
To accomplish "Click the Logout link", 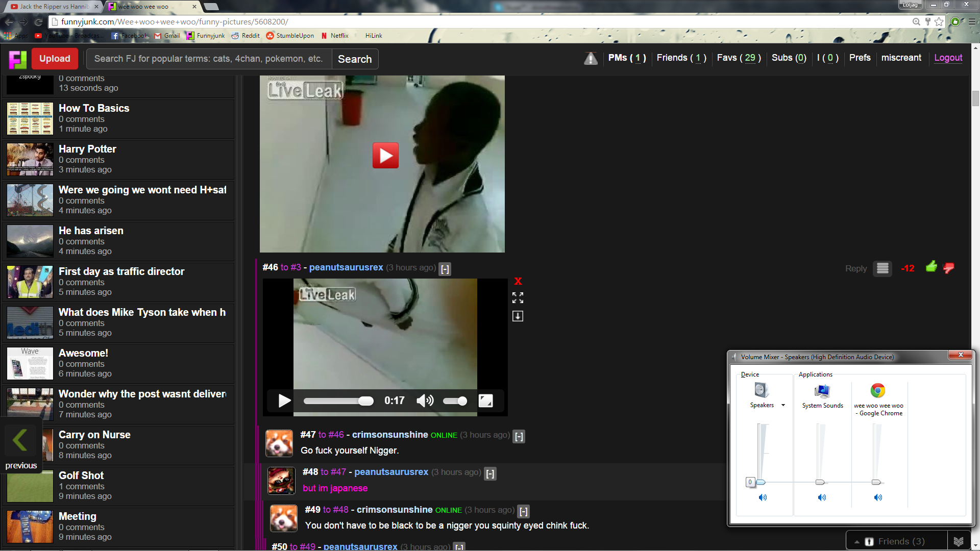I will pyautogui.click(x=948, y=58).
